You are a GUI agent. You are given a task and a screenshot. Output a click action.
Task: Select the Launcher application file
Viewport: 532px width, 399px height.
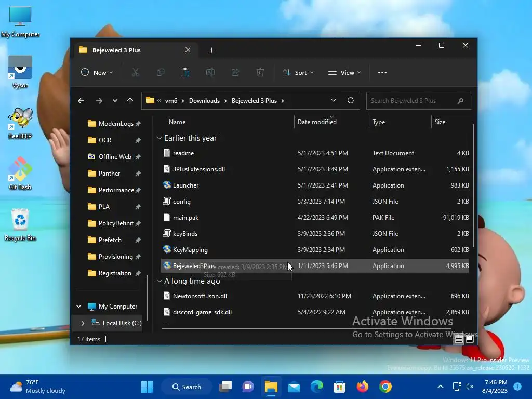(315, 185)
